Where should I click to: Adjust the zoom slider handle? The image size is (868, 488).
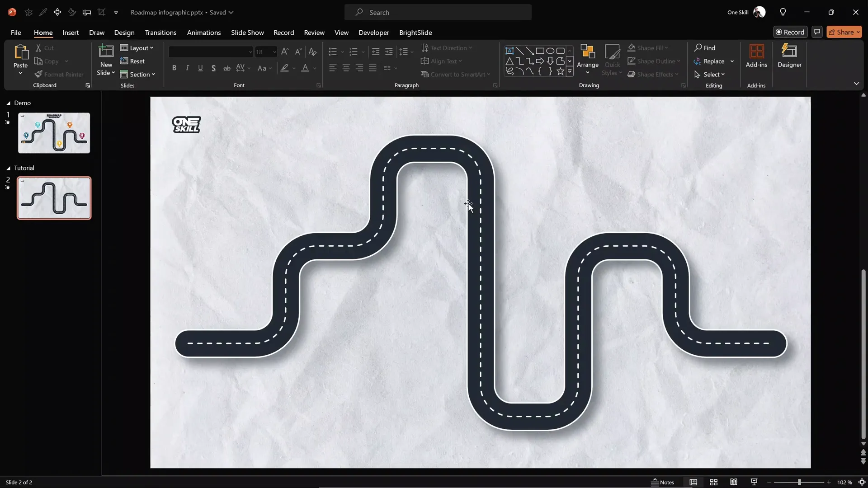point(799,482)
